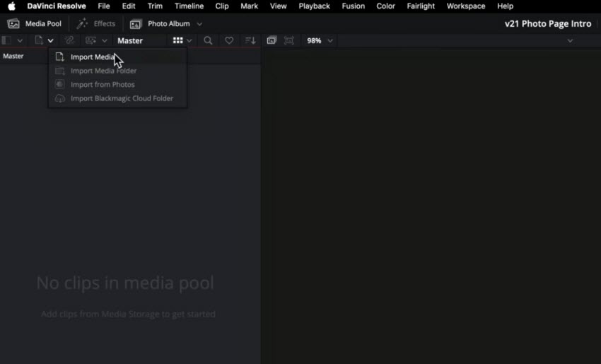Expand the viewer options chevron at far right
The image size is (601, 364).
[570, 40]
